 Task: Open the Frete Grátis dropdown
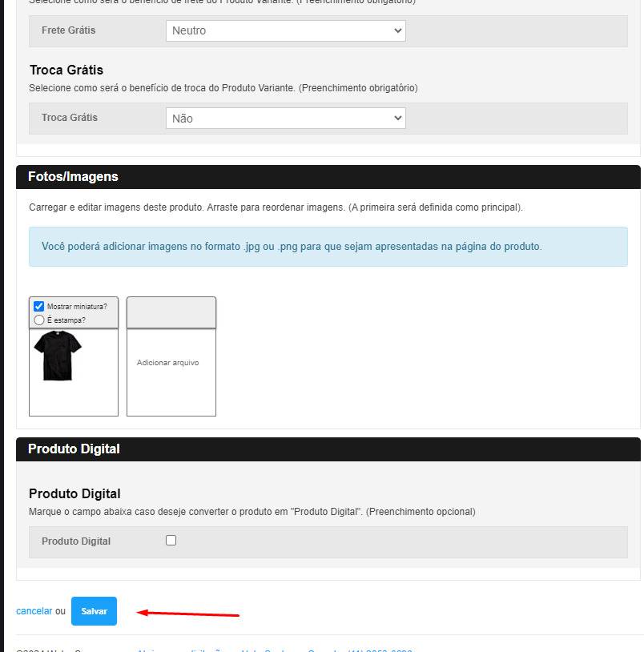(x=285, y=30)
